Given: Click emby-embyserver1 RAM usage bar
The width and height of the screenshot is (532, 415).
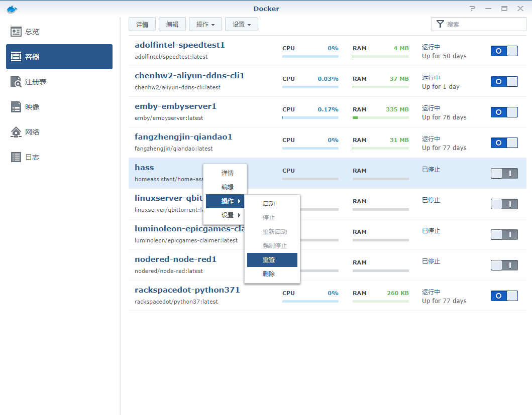Looking at the screenshot, I should pos(381,117).
